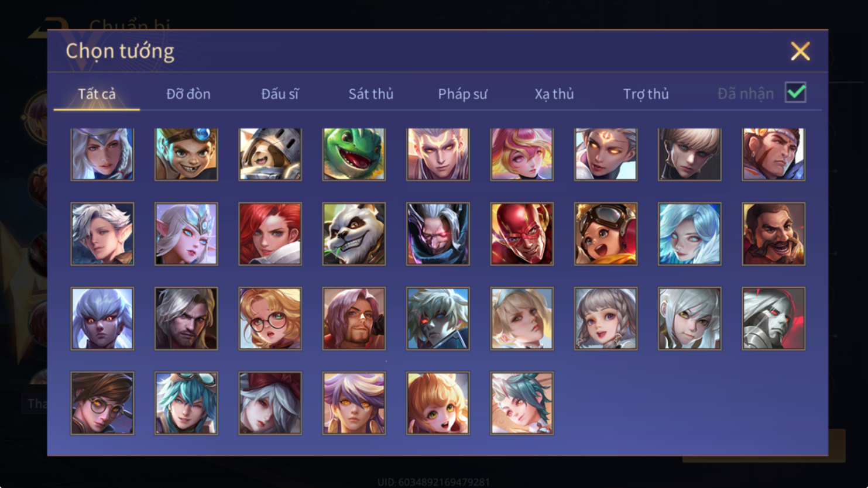Select the knight bear in helmet hero
Screen dimensions: 868x488
point(270,154)
